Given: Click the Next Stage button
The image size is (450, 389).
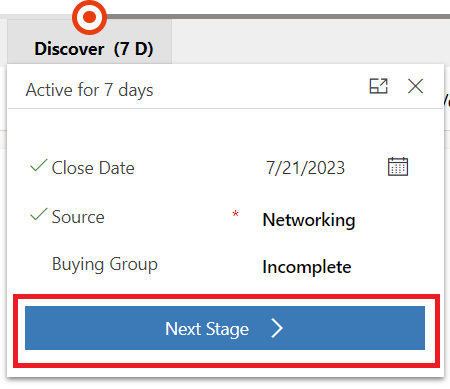Looking at the screenshot, I should 225,328.
